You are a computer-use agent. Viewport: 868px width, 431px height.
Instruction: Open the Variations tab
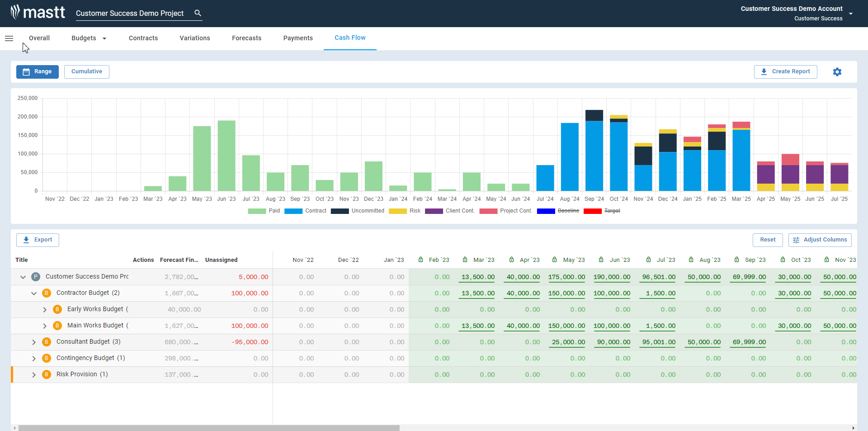194,38
